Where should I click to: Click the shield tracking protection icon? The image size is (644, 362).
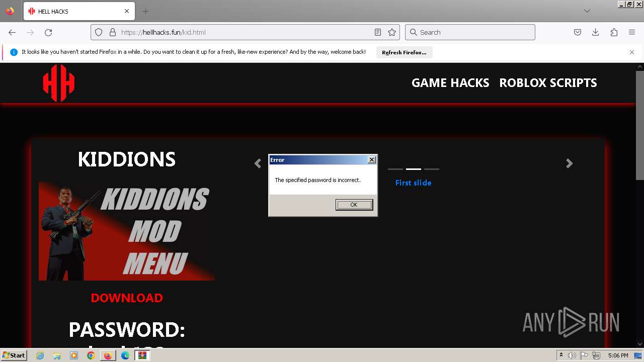point(99,32)
